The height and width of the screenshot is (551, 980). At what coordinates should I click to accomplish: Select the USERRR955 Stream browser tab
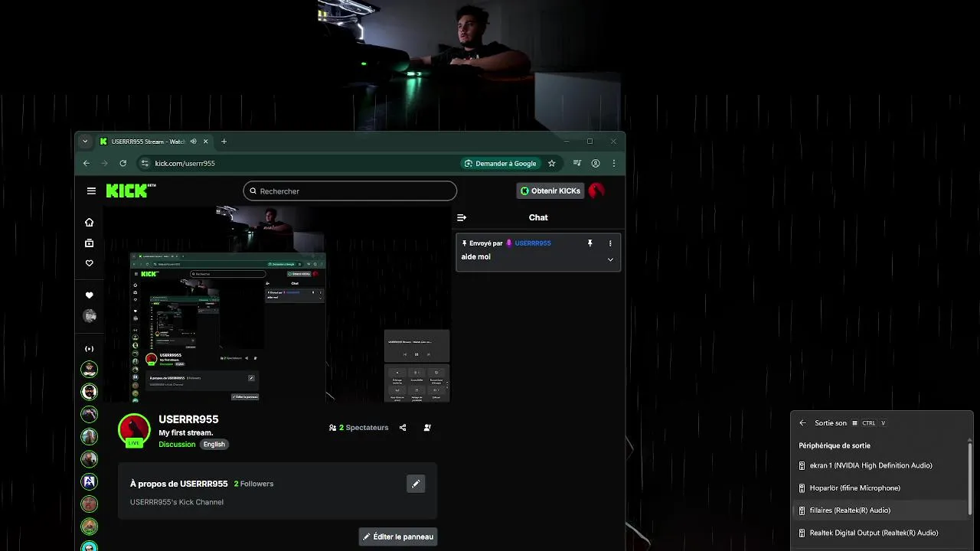click(x=148, y=142)
